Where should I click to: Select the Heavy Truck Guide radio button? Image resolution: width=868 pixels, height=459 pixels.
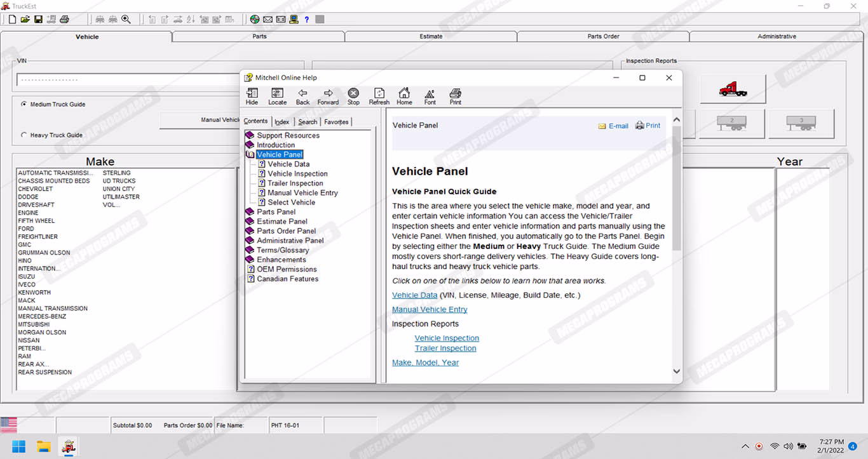tap(24, 135)
